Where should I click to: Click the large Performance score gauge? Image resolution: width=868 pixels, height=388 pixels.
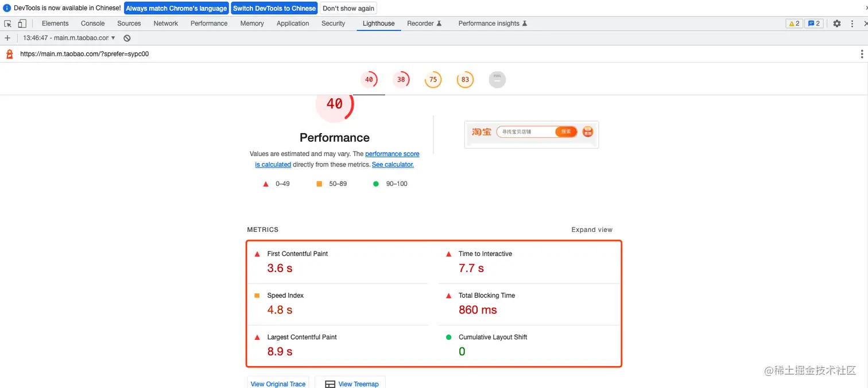[335, 107]
